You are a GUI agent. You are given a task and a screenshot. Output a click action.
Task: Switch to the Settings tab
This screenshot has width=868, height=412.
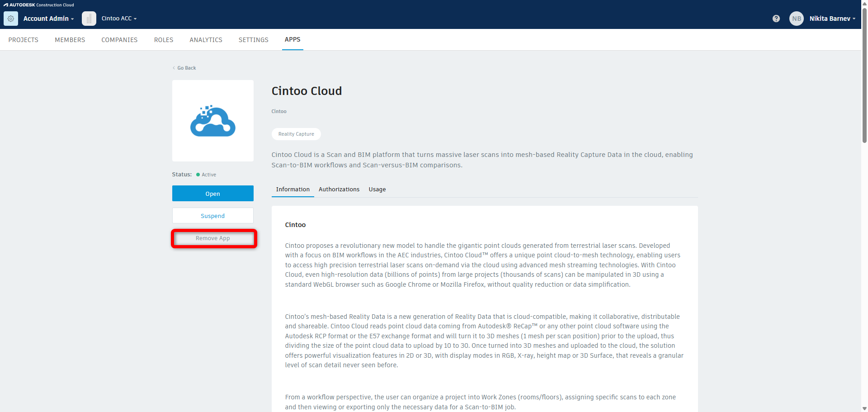(x=254, y=40)
